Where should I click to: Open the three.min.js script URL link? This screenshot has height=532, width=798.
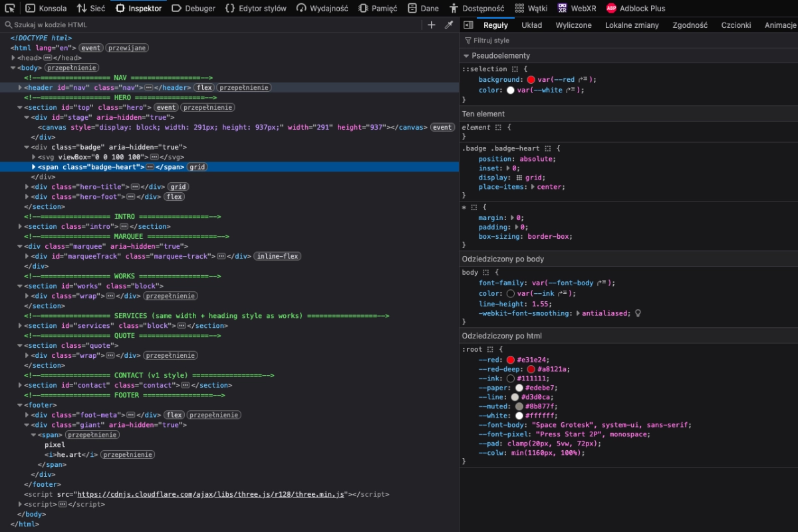click(x=211, y=494)
